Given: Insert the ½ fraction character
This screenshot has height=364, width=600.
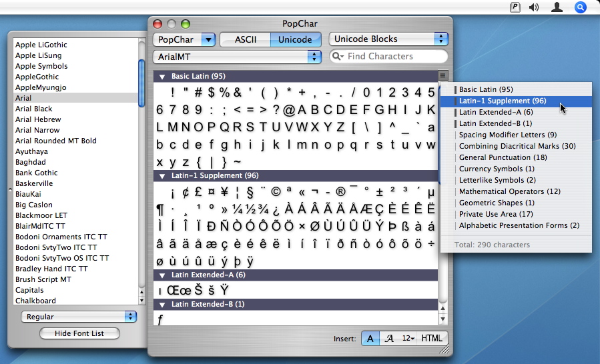Looking at the screenshot, I should pos(250,209).
